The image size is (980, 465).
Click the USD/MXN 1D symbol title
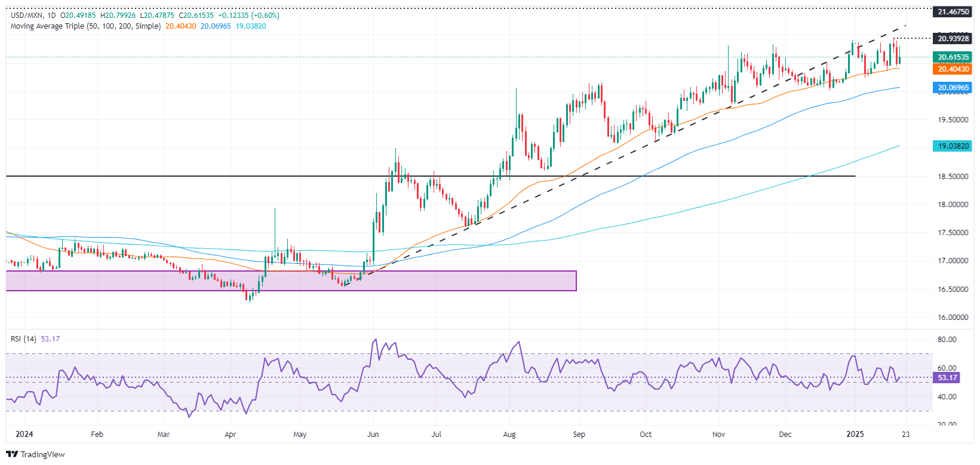click(35, 16)
